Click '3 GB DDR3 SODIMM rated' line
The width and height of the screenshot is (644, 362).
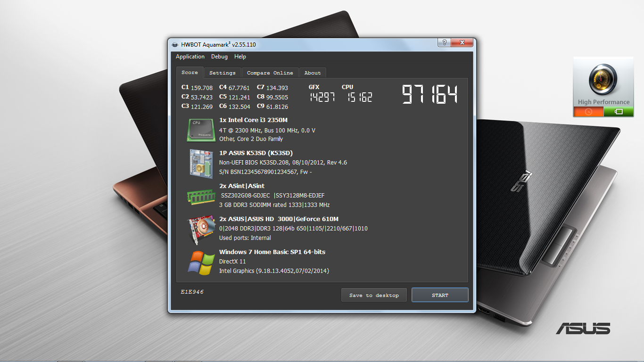tap(274, 205)
